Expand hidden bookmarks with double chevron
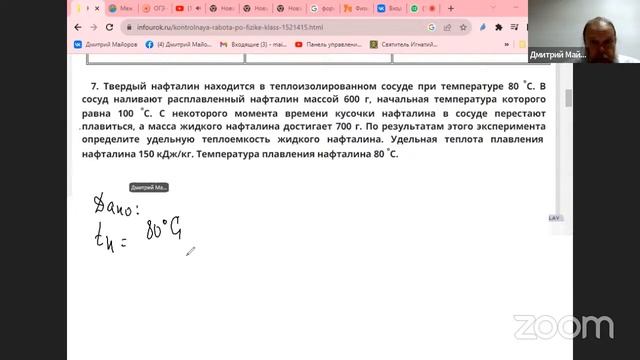 507,44
